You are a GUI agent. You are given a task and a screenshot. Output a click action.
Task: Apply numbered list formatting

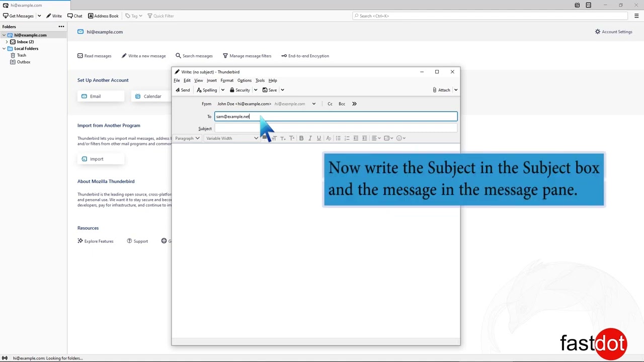[347, 138]
